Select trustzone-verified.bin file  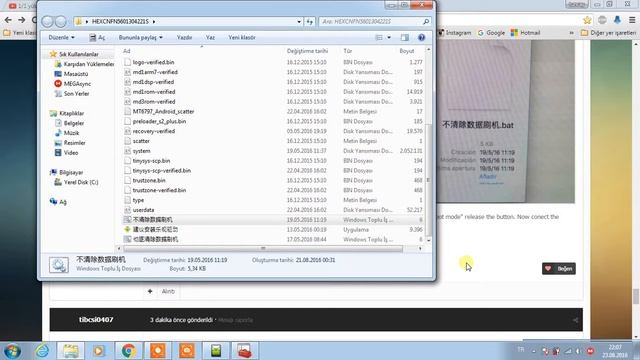pyautogui.click(x=159, y=190)
